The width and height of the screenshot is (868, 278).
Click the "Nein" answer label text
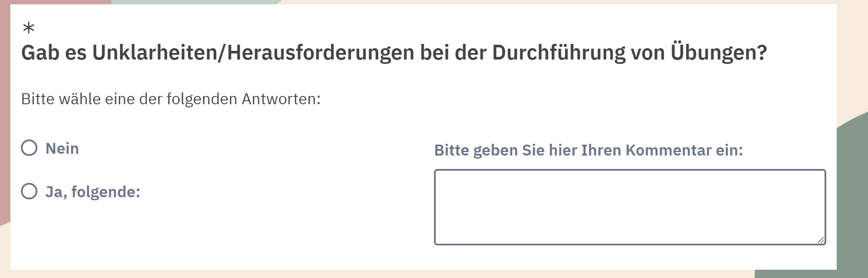62,149
